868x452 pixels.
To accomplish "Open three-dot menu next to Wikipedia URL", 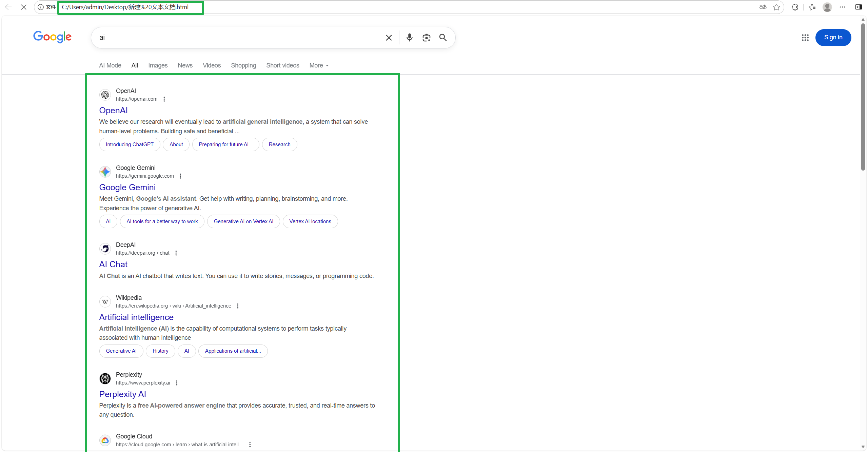I will [238, 306].
